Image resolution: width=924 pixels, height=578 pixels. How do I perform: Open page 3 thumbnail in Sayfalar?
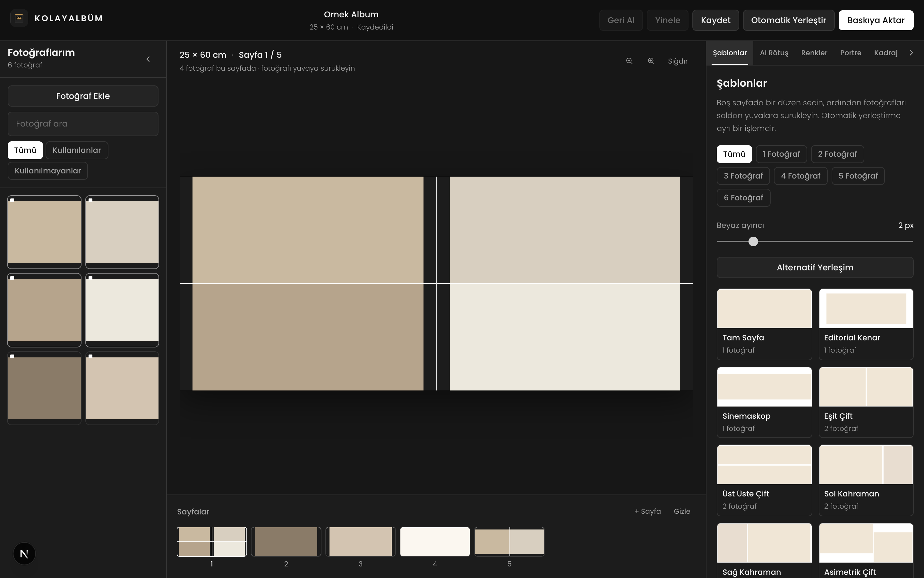[360, 542]
